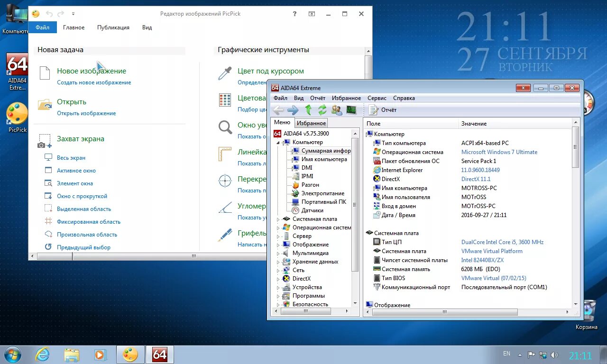Open Новое изображение in PicPick

(92, 71)
